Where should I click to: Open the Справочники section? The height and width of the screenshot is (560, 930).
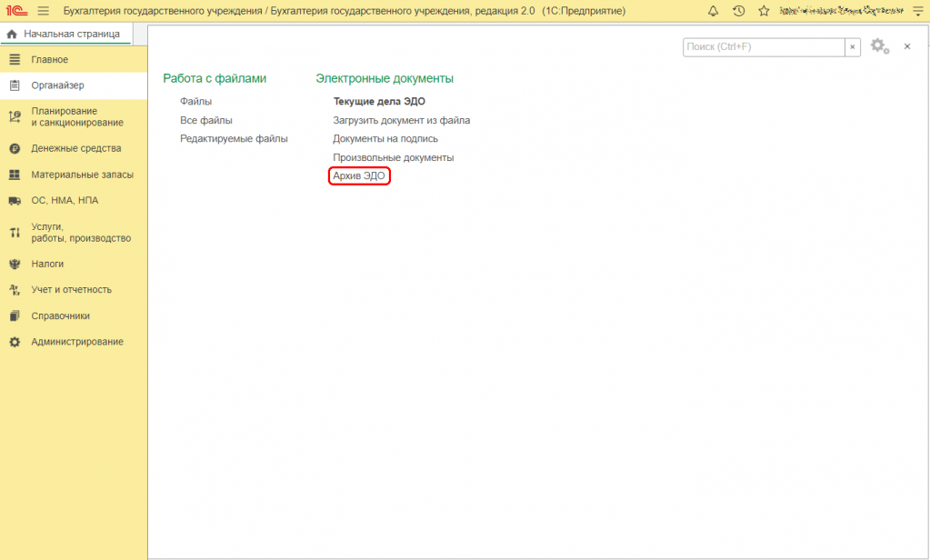(60, 315)
